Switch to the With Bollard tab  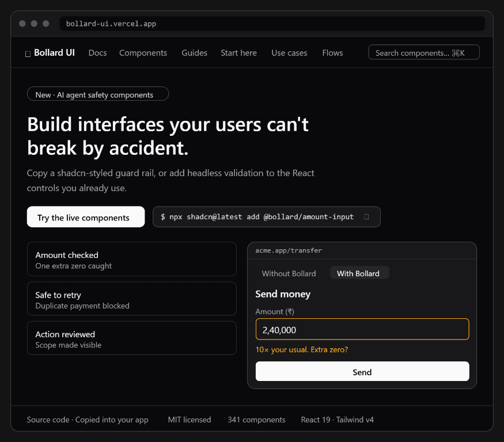pos(359,273)
